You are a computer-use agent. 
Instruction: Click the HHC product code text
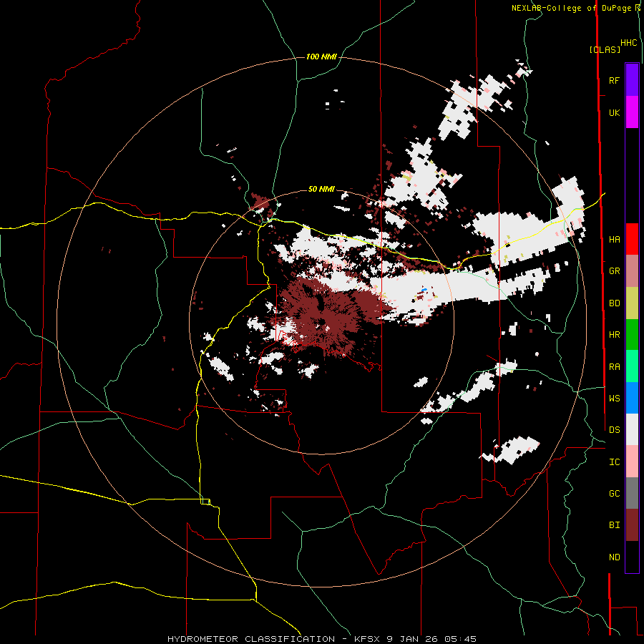pos(629,43)
